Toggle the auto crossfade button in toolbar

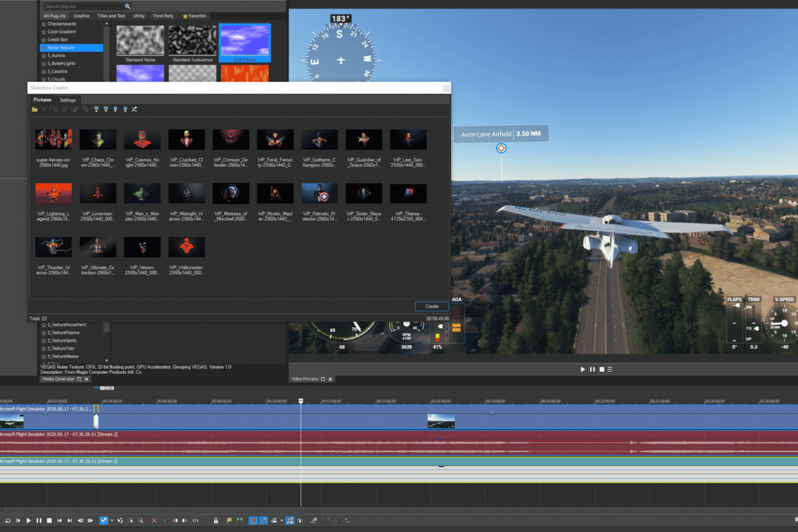click(264, 520)
